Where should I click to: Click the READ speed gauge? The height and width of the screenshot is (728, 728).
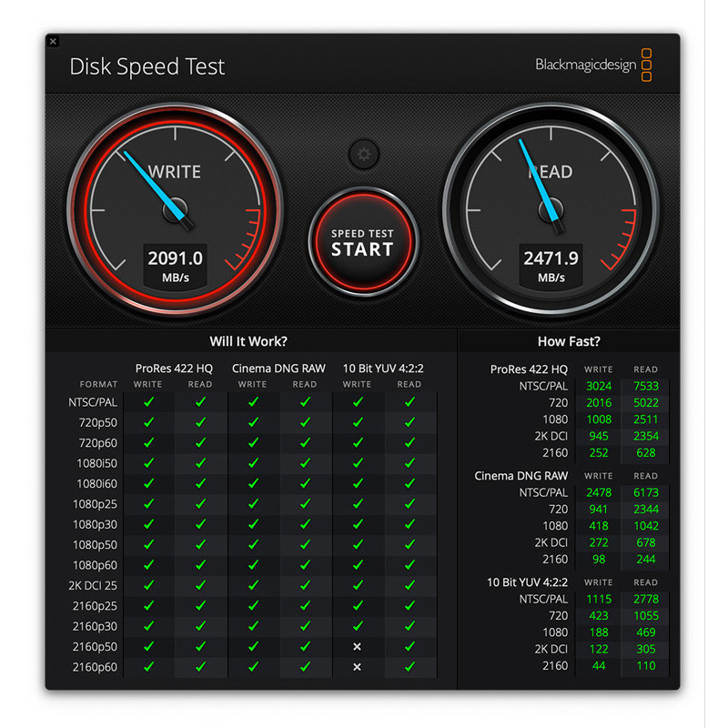(552, 209)
